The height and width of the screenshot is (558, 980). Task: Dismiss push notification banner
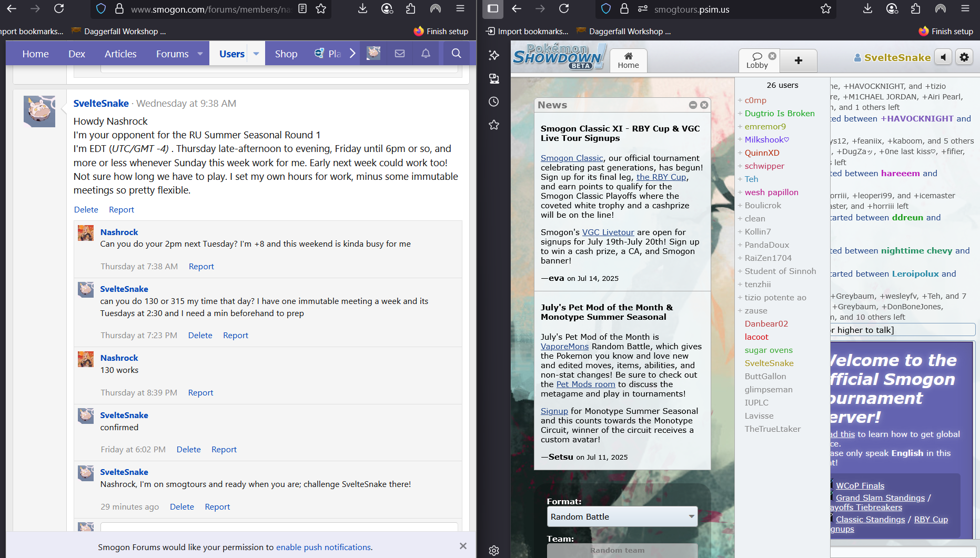tap(463, 546)
